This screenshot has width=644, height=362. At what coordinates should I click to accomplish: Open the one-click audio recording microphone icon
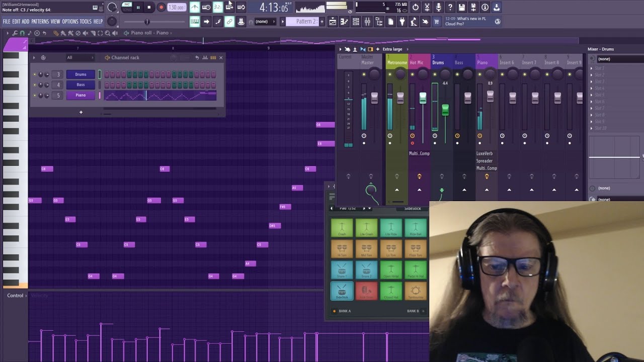tap(439, 7)
